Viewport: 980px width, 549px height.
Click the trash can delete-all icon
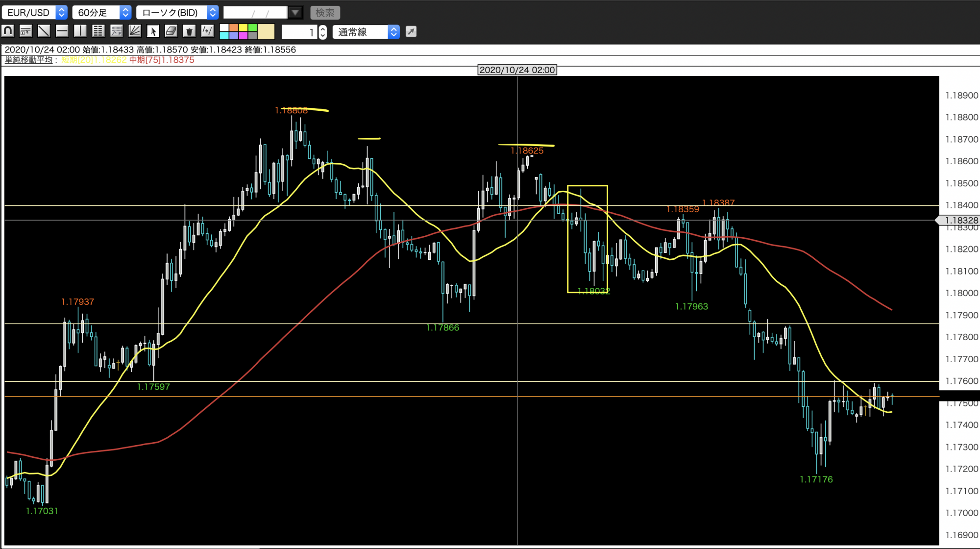[x=189, y=31]
